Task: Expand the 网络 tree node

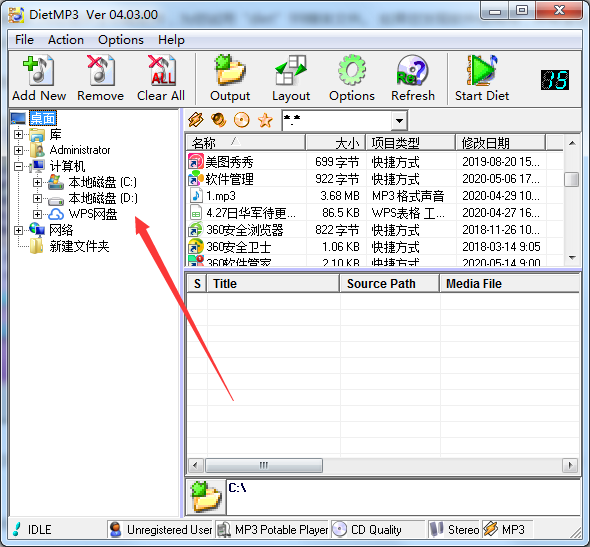Action: coord(18,230)
